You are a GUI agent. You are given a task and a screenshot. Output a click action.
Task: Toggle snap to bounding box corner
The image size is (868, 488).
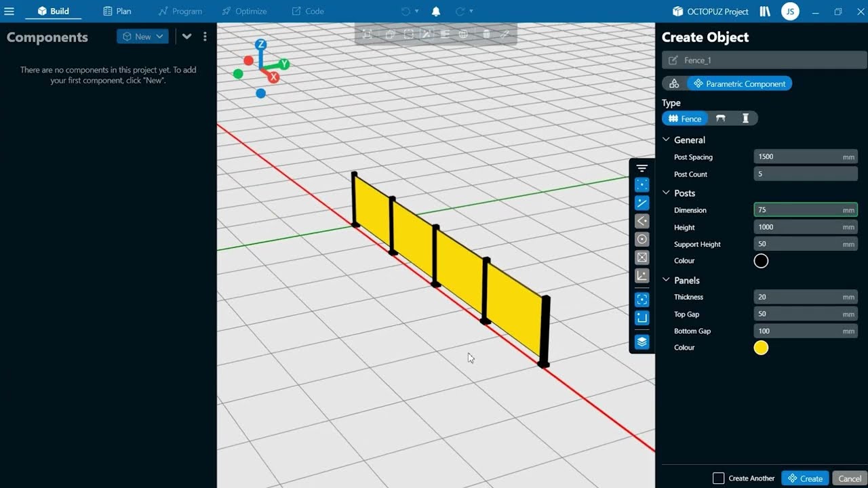[x=642, y=317]
